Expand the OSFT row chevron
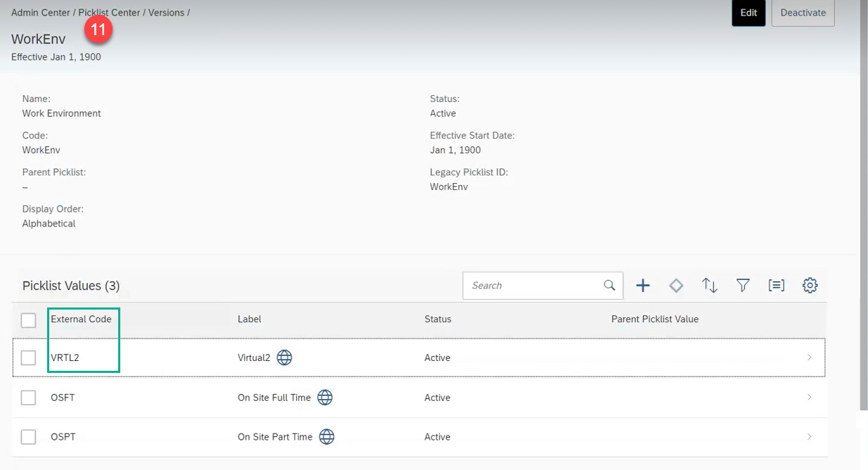The image size is (868, 470). [x=809, y=398]
